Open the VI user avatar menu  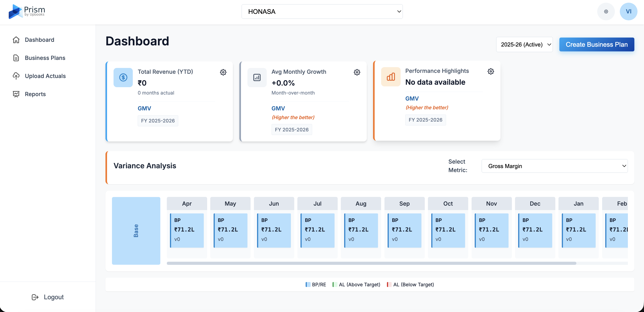[629, 11]
